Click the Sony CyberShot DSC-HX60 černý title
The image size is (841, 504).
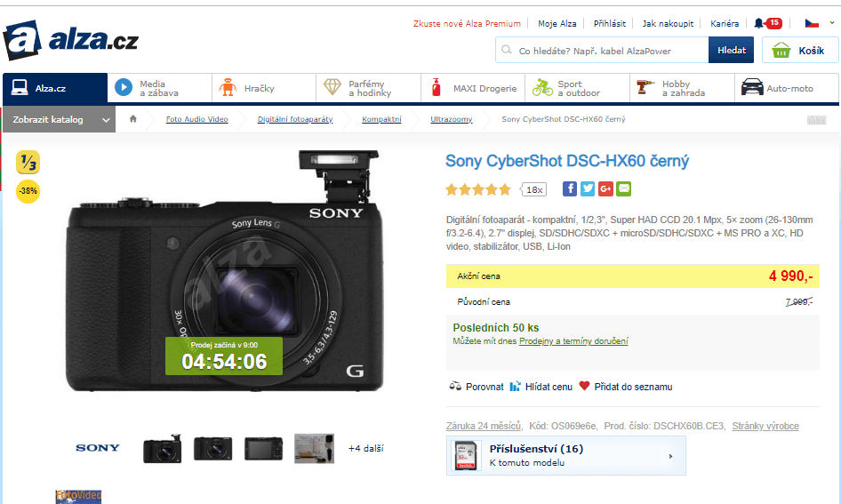567,161
